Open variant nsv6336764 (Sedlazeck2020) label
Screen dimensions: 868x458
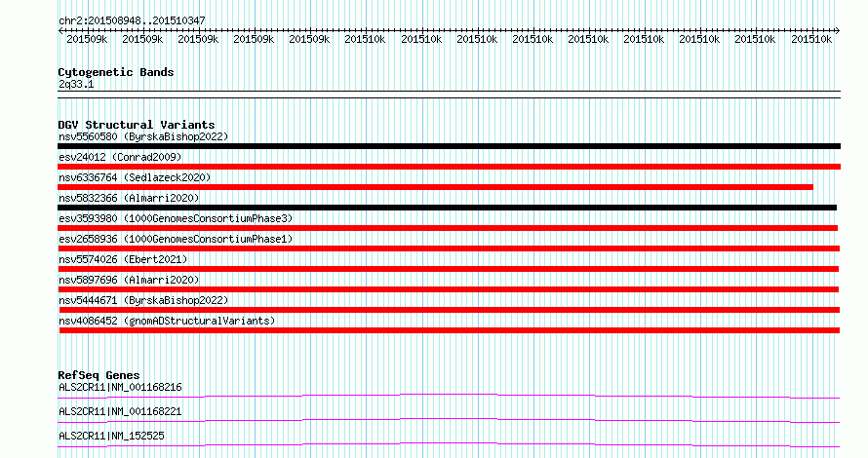[x=135, y=177]
